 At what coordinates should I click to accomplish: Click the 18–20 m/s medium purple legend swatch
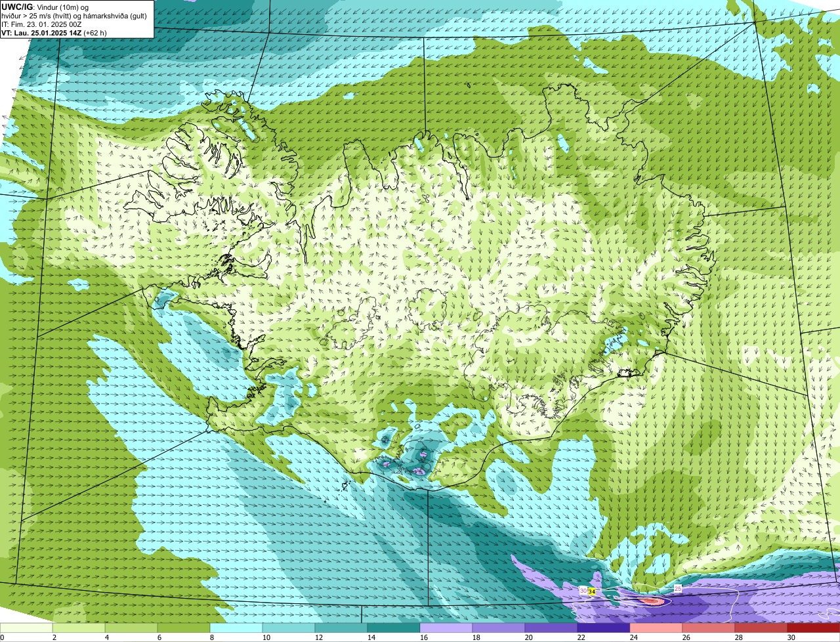[x=499, y=628]
